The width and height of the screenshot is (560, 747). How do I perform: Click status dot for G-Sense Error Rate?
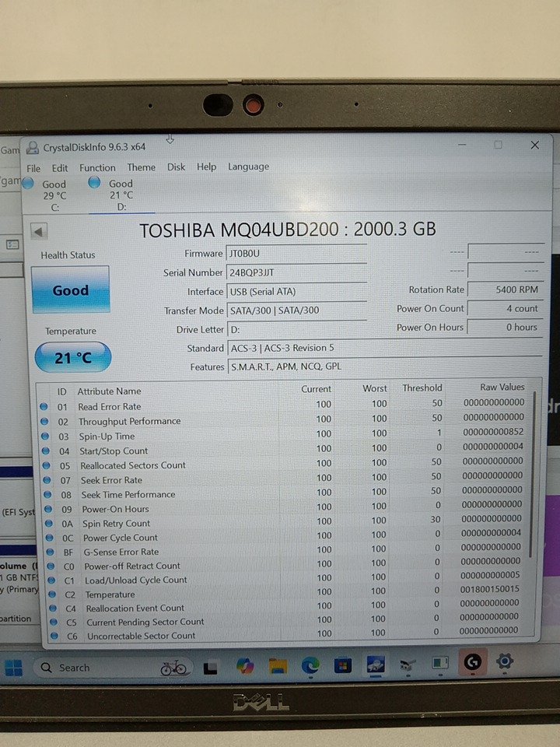click(51, 552)
